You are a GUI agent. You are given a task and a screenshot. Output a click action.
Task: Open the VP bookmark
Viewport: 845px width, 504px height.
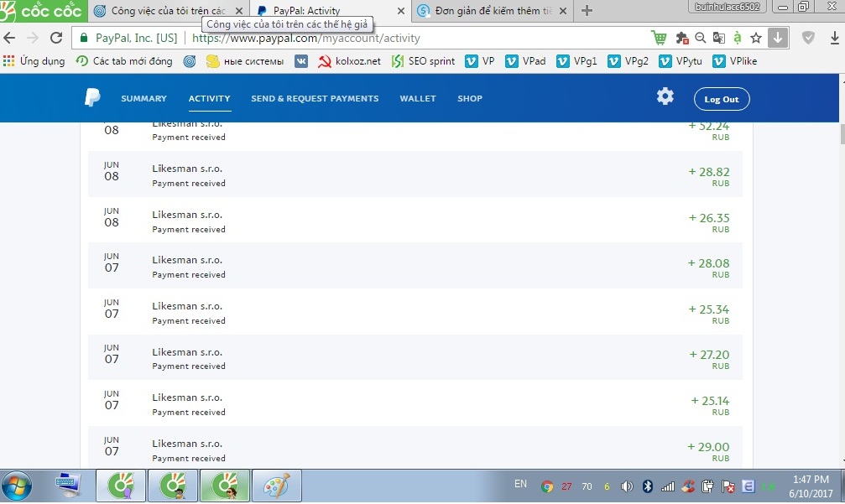pyautogui.click(x=480, y=61)
